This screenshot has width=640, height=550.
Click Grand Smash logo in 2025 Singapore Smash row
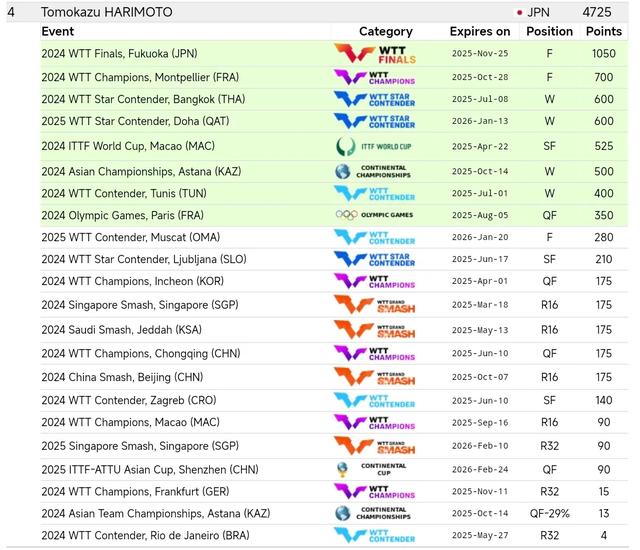click(x=374, y=446)
